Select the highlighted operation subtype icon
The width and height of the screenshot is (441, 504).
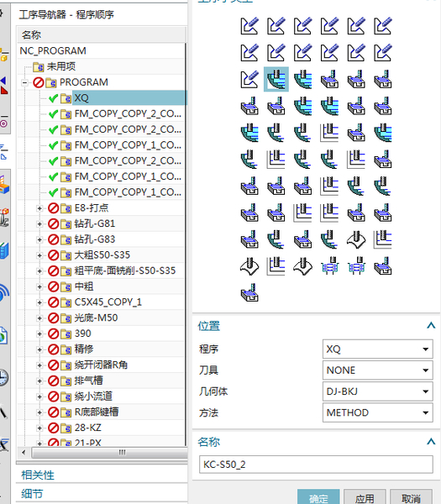tap(276, 80)
